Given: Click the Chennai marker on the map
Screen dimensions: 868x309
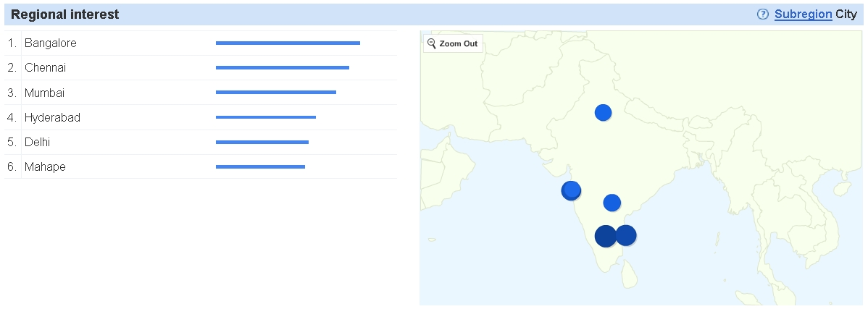Looking at the screenshot, I should (627, 235).
